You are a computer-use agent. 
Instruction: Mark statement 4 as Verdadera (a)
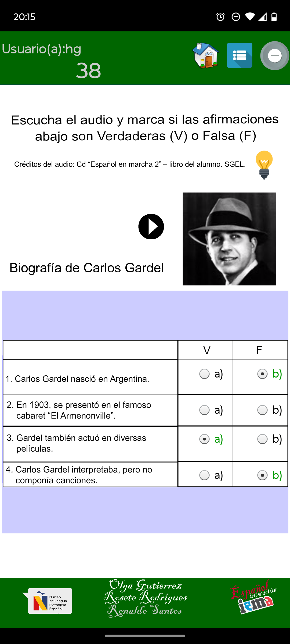(205, 475)
